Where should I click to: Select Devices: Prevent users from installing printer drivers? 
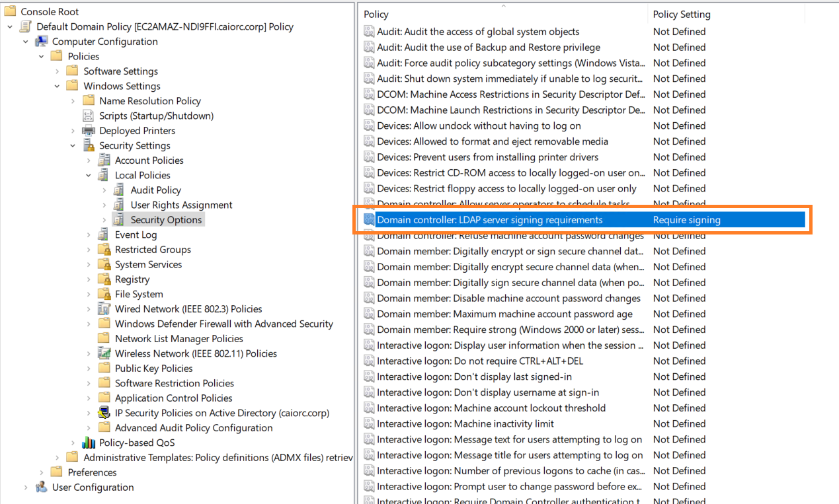pos(488,157)
